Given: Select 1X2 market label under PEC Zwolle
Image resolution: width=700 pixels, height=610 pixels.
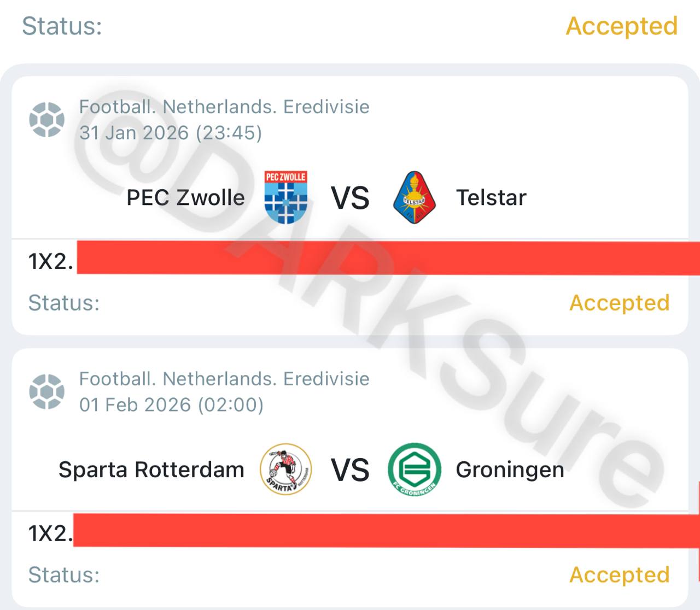Looking at the screenshot, I should click(50, 262).
